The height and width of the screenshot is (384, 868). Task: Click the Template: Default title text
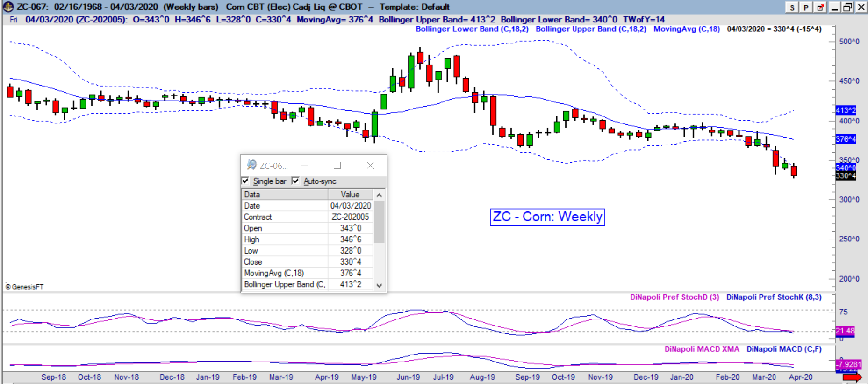coord(415,7)
